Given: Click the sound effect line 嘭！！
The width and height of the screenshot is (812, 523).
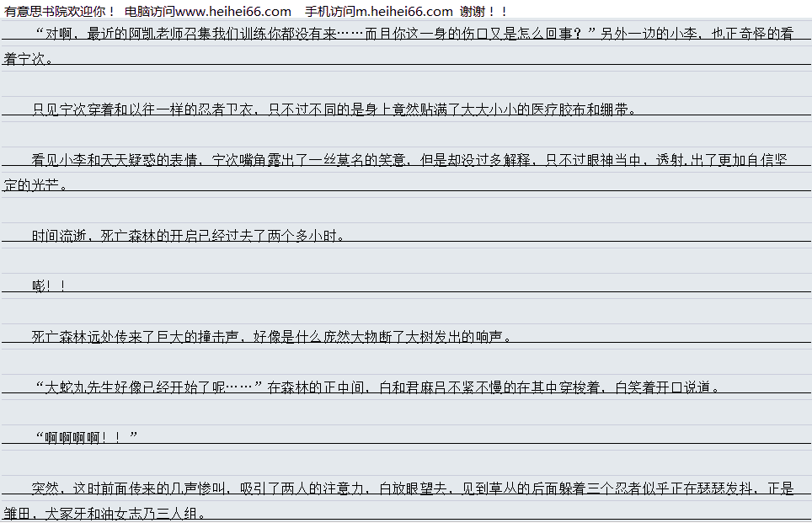Looking at the screenshot, I should (49, 286).
